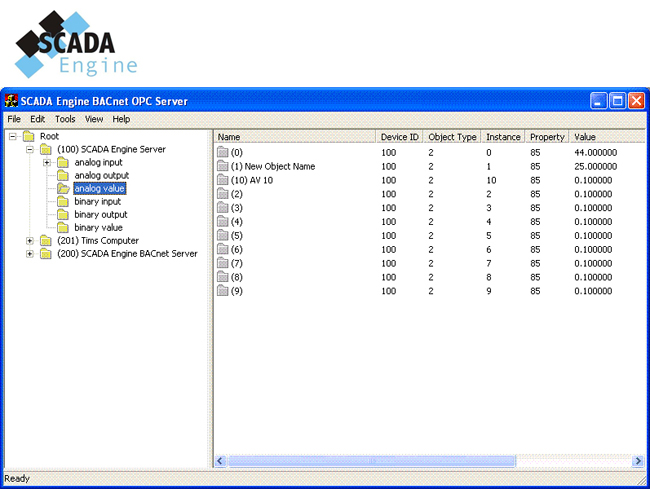
Task: Click the analog input folder icon
Action: (x=63, y=162)
